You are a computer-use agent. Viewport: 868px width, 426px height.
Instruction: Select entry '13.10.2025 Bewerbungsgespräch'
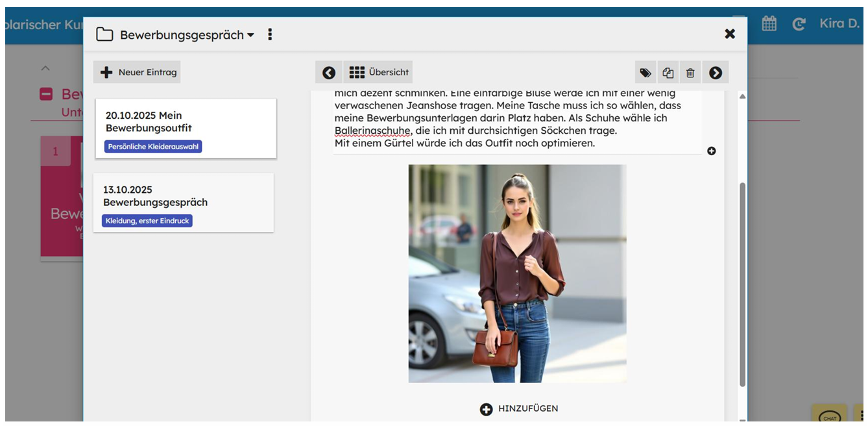click(184, 203)
